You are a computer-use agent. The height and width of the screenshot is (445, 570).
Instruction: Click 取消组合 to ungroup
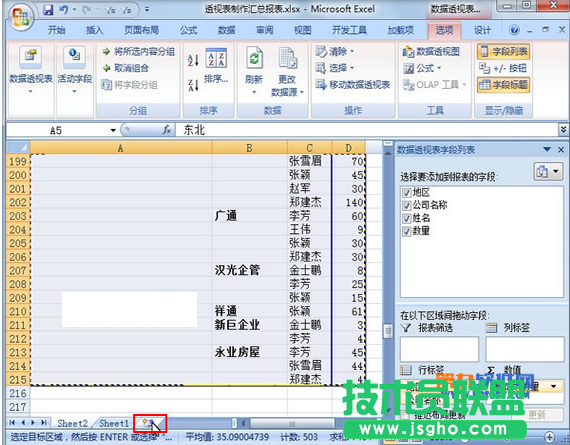pos(126,68)
